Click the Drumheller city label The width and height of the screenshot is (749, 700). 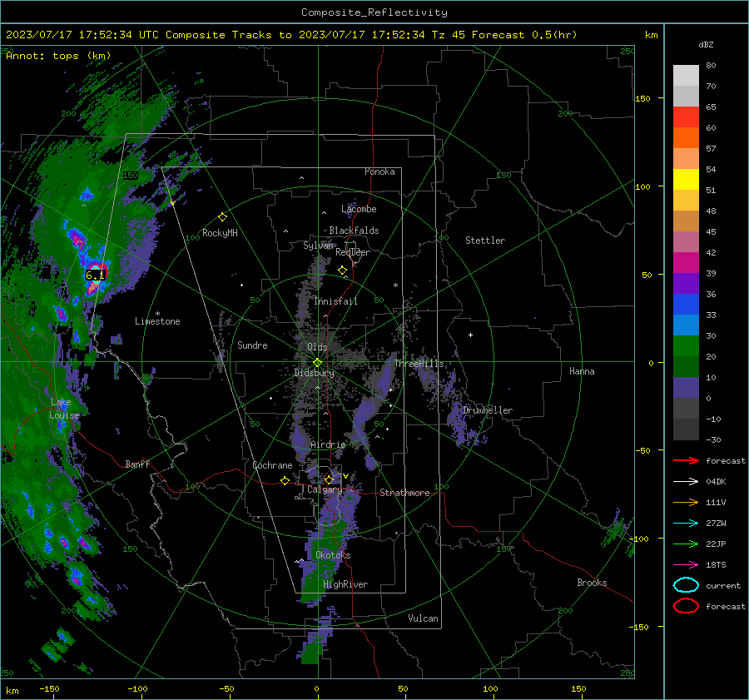coord(488,410)
